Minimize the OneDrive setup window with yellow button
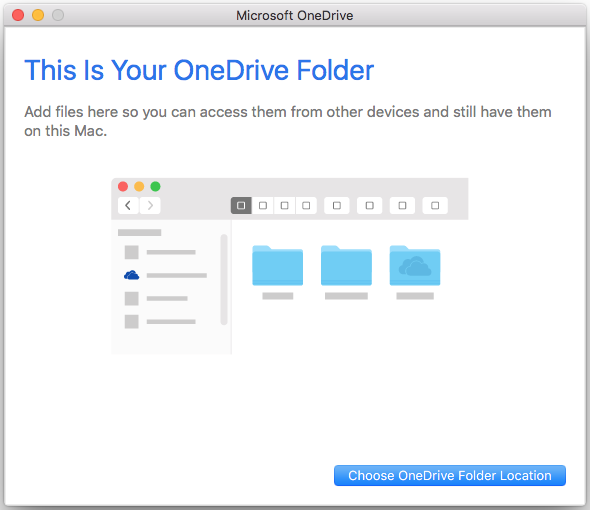590x510 pixels. (x=38, y=15)
